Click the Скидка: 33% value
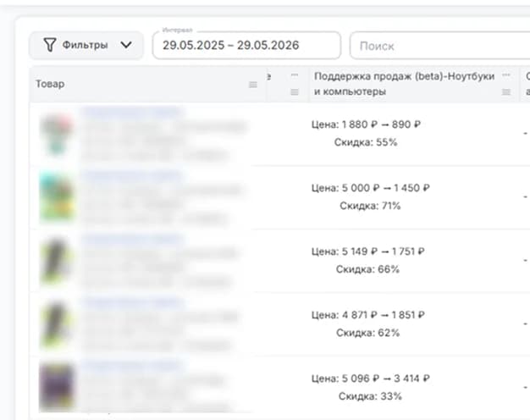Viewport: 530px width, 420px height. click(370, 396)
